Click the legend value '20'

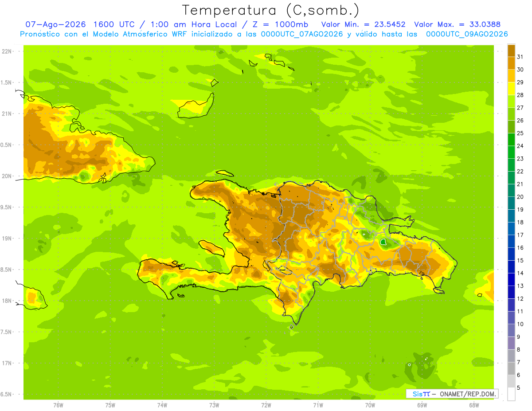tap(520, 197)
